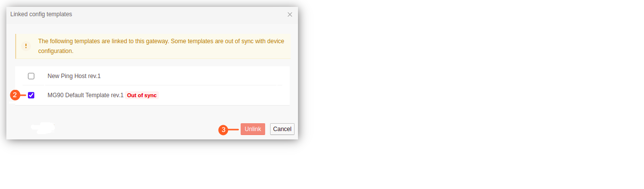Screen dimensions: 644x189
Task: Close the Linked config templates dialog
Action: 290,15
